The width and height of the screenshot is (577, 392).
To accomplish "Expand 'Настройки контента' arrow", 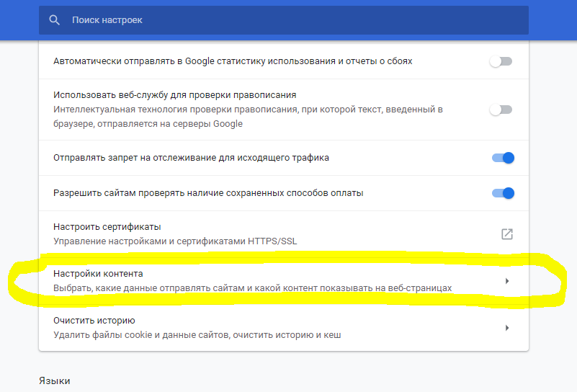I will click(507, 281).
